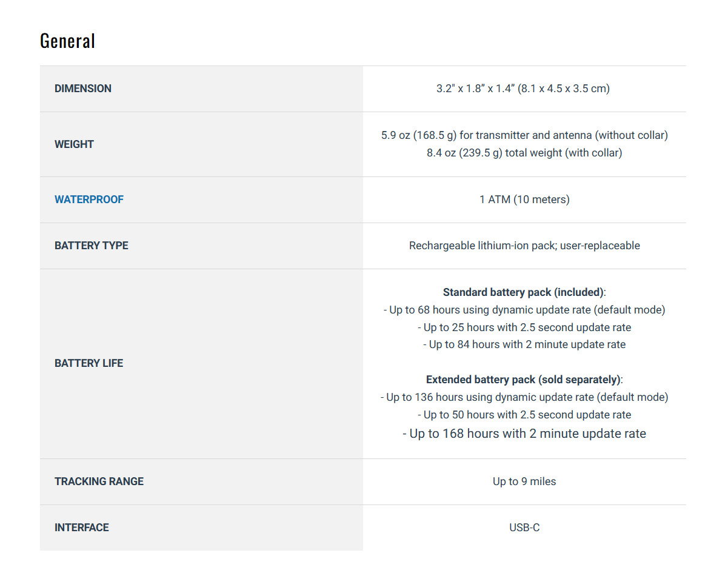Click the 8.4 oz total weight line
The width and height of the screenshot is (728, 570).
(x=524, y=153)
